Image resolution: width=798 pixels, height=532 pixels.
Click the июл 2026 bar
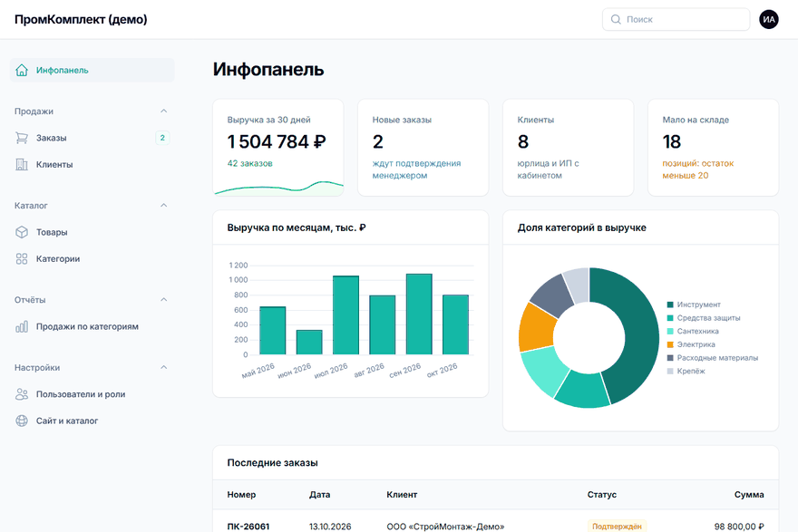[345, 315]
